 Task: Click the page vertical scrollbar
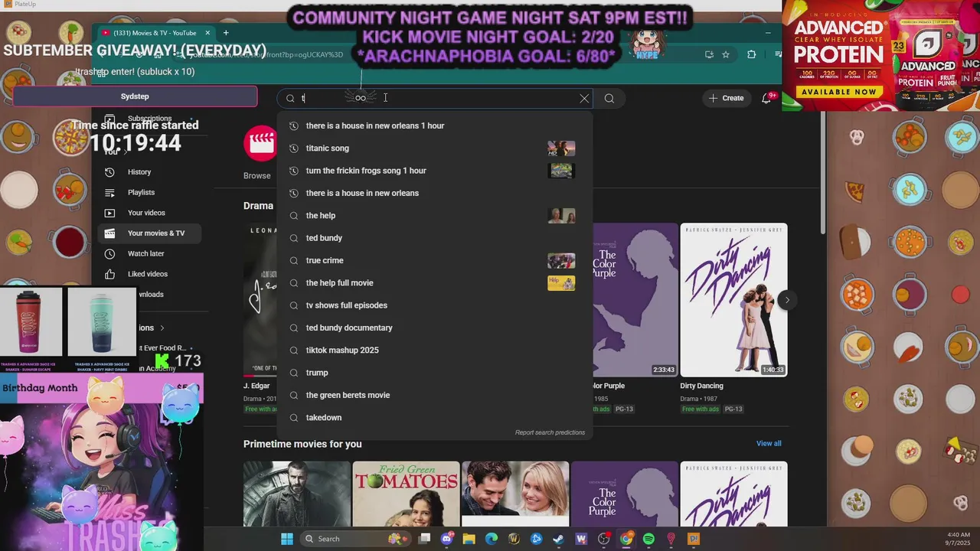pos(822,172)
